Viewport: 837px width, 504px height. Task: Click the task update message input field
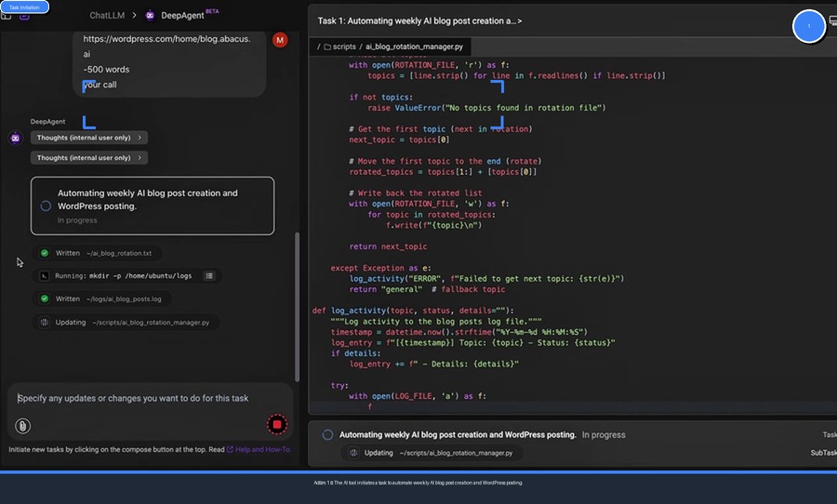point(133,398)
